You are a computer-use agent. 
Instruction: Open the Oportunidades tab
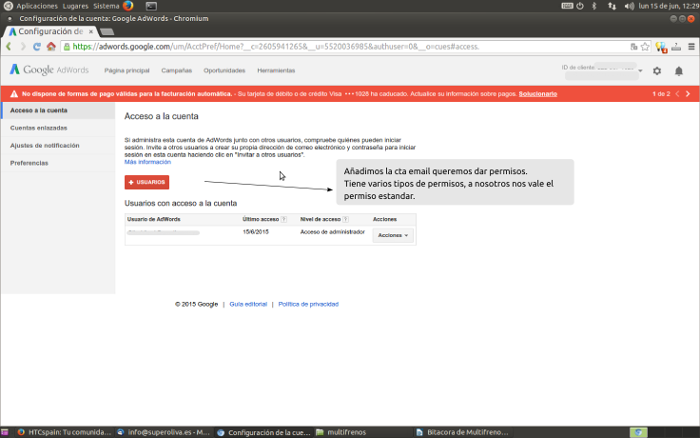click(224, 71)
